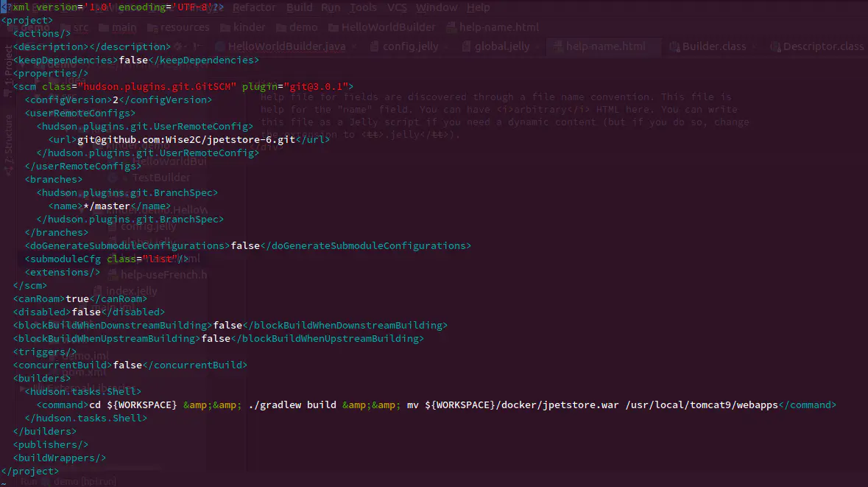The height and width of the screenshot is (487, 868).
Task: Click the submoduleCfg class list line
Action: 107,259
